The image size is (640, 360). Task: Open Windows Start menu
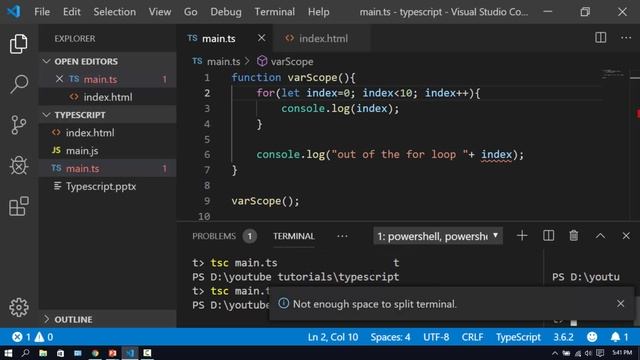click(x=8, y=353)
